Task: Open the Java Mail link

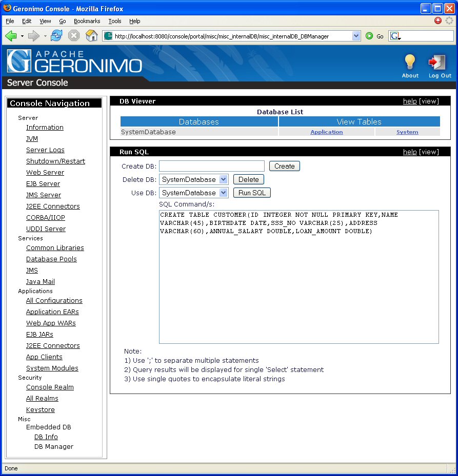Action: pos(41,281)
